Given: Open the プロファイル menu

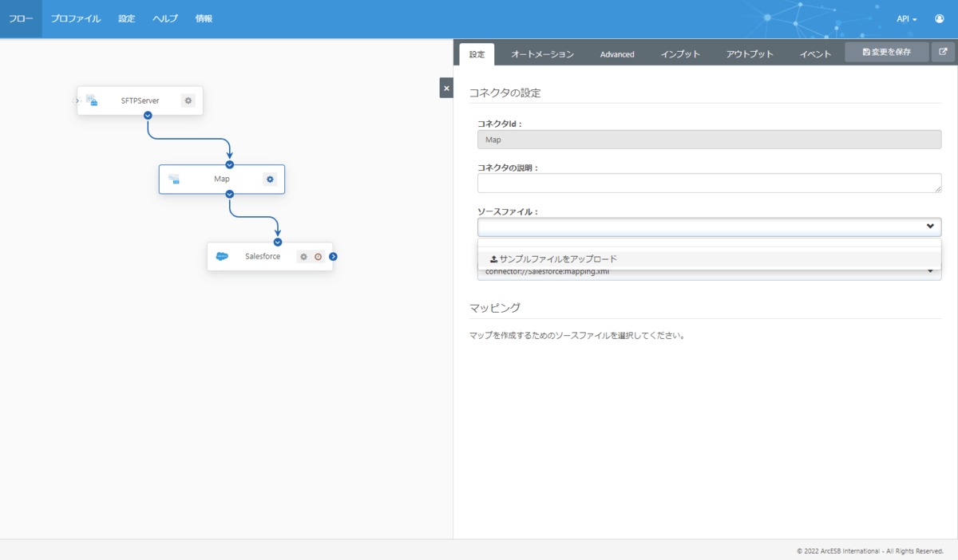Looking at the screenshot, I should coord(76,19).
